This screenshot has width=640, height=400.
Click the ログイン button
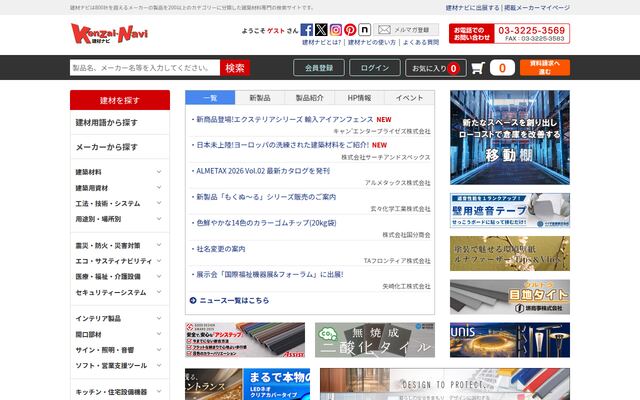tap(375, 68)
